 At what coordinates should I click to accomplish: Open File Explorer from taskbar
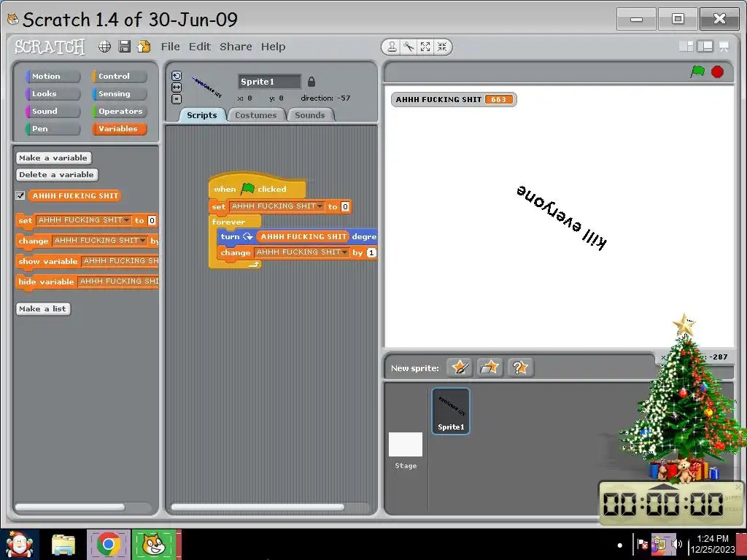point(63,545)
